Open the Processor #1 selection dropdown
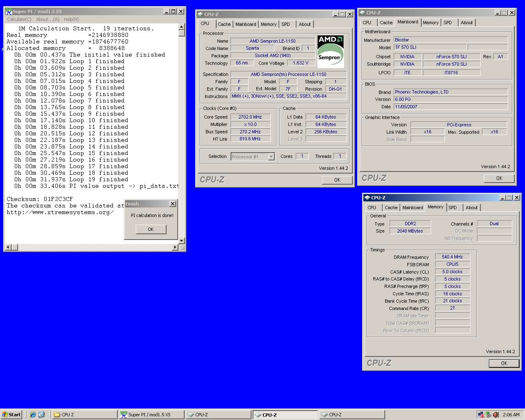This screenshot has height=420, width=525. [x=271, y=156]
